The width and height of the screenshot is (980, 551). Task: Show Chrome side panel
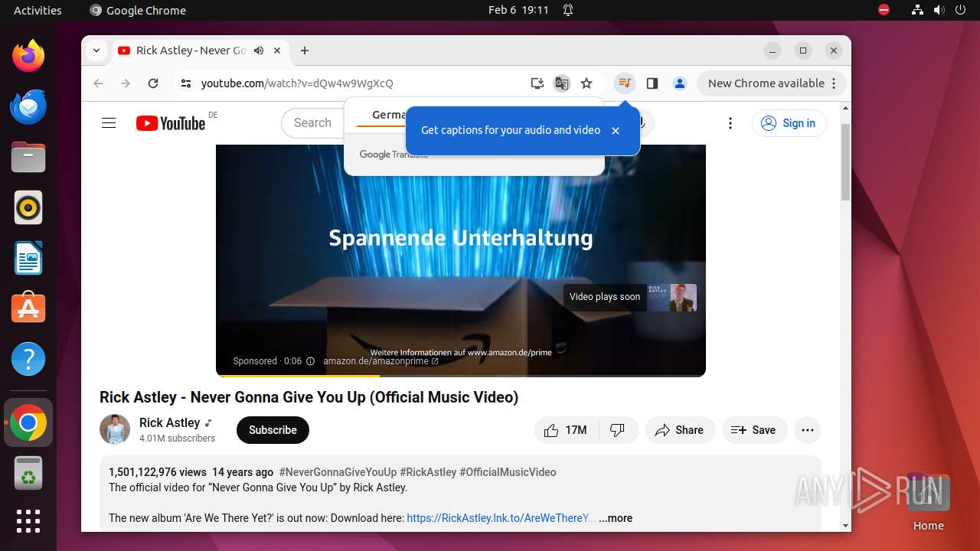[x=652, y=83]
